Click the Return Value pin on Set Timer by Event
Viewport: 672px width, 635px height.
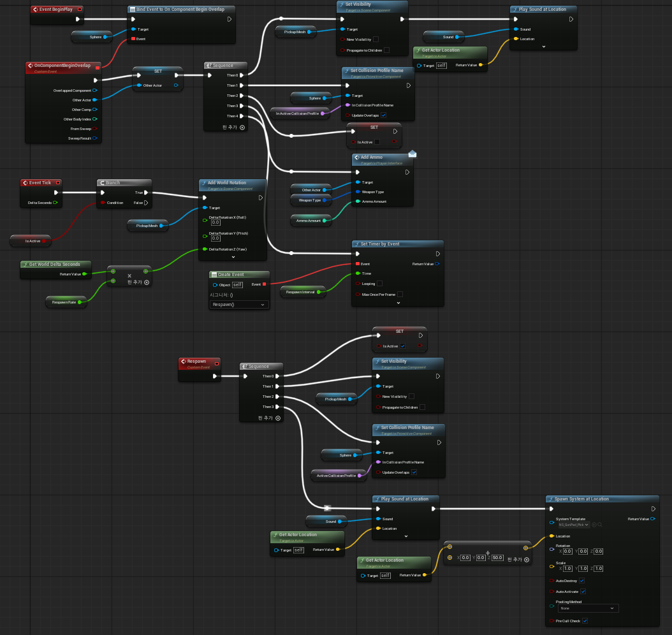pos(437,264)
